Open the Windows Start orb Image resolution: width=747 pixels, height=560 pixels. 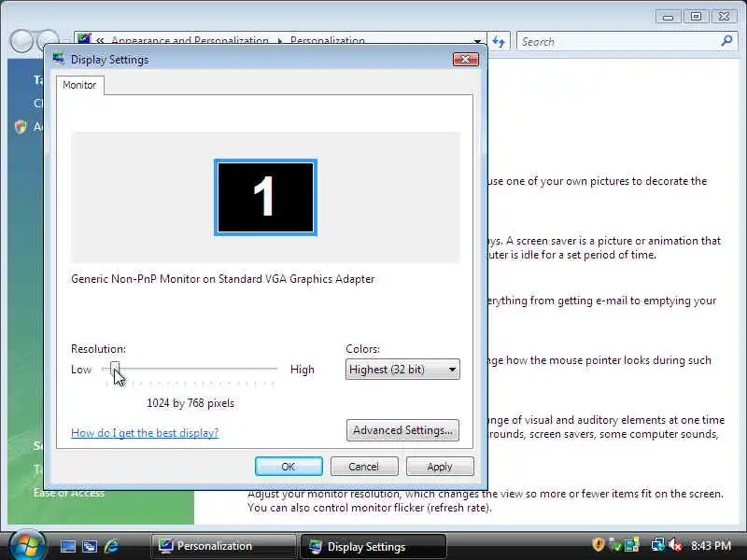(27, 546)
